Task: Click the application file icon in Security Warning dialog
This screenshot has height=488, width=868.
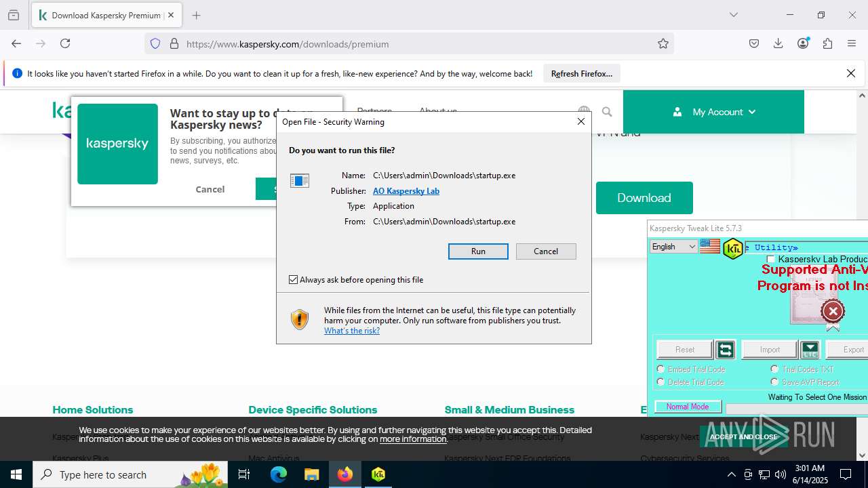Action: click(x=300, y=180)
